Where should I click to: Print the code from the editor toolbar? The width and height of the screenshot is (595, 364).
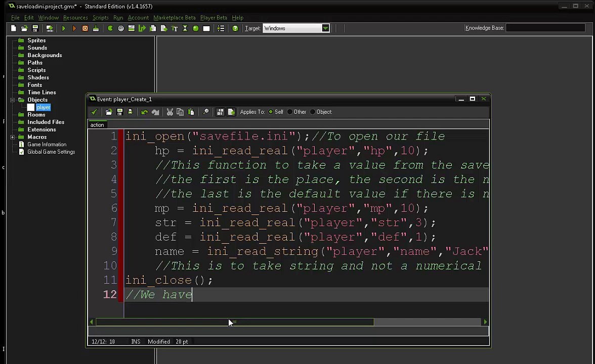(x=130, y=112)
